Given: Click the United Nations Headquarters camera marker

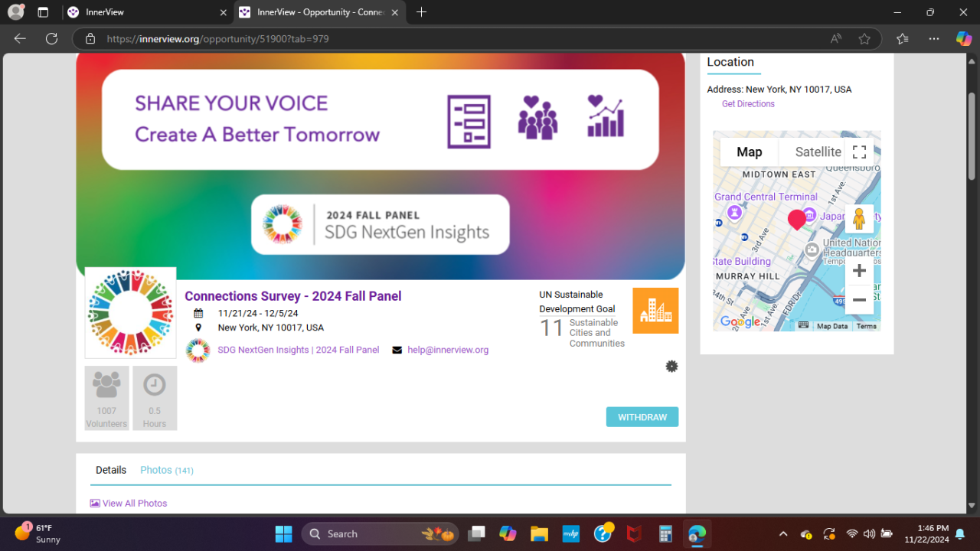Looking at the screenshot, I should click(x=812, y=250).
